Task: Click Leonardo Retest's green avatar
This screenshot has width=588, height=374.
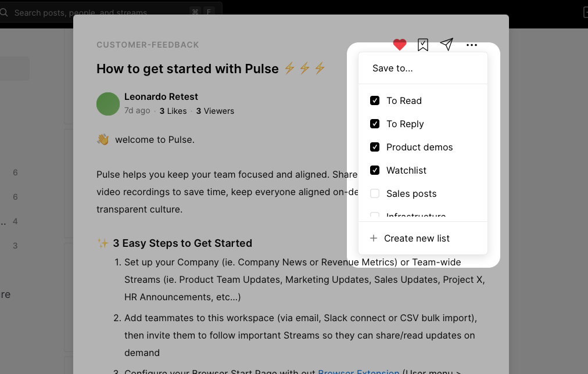Action: [x=108, y=104]
